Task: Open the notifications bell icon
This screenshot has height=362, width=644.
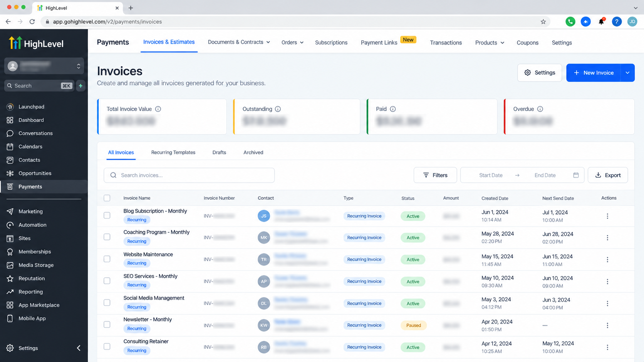Action: (601, 22)
